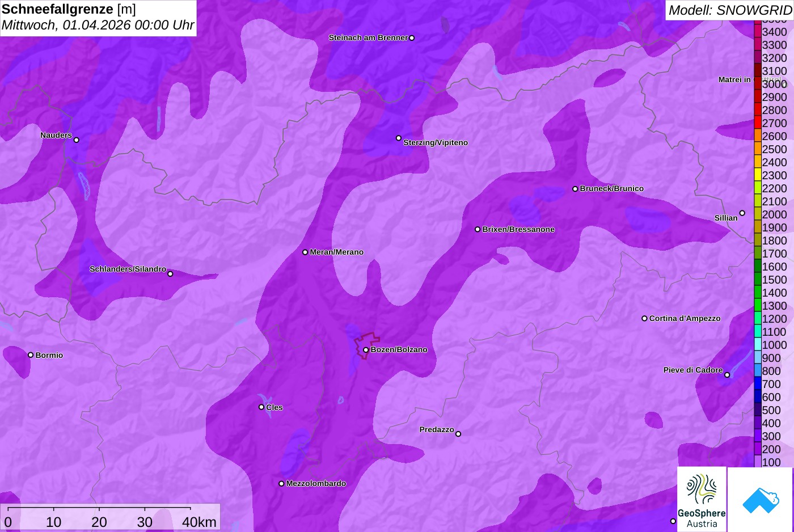Image resolution: width=794 pixels, height=532 pixels.
Task: Click the "Bozen/Bolzano" place label
Action: tap(399, 350)
